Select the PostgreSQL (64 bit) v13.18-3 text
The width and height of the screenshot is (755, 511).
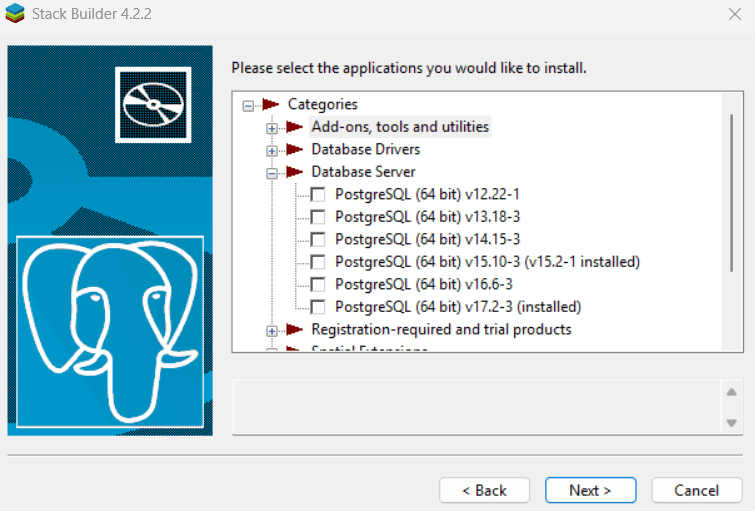coord(428,217)
